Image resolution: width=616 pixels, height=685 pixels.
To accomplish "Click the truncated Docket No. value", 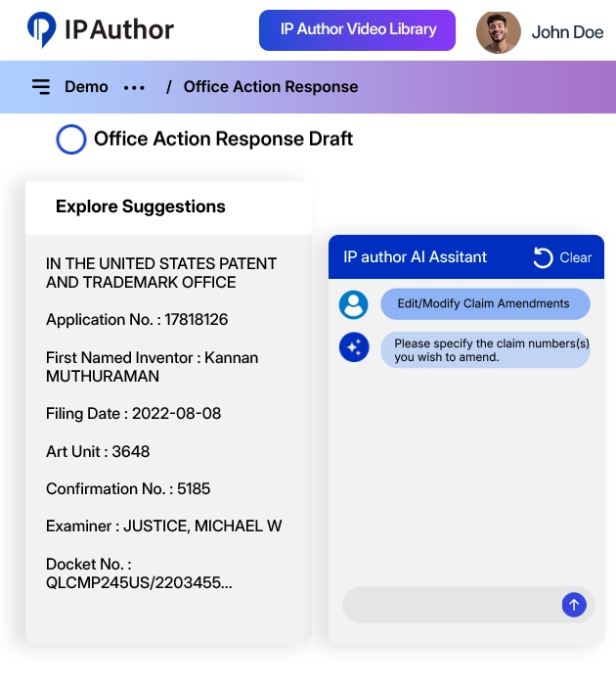I will pos(139,582).
